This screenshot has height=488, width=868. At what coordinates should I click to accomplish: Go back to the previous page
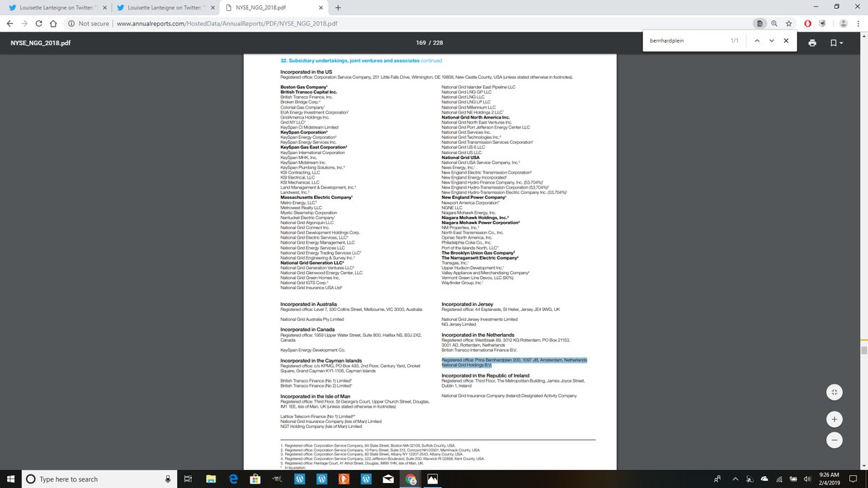pos(11,22)
